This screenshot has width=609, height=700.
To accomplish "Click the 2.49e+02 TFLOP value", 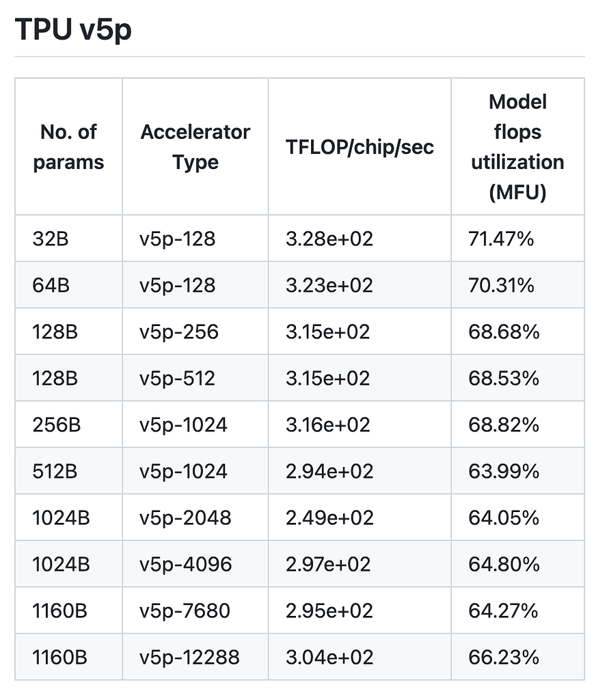I will click(329, 517).
